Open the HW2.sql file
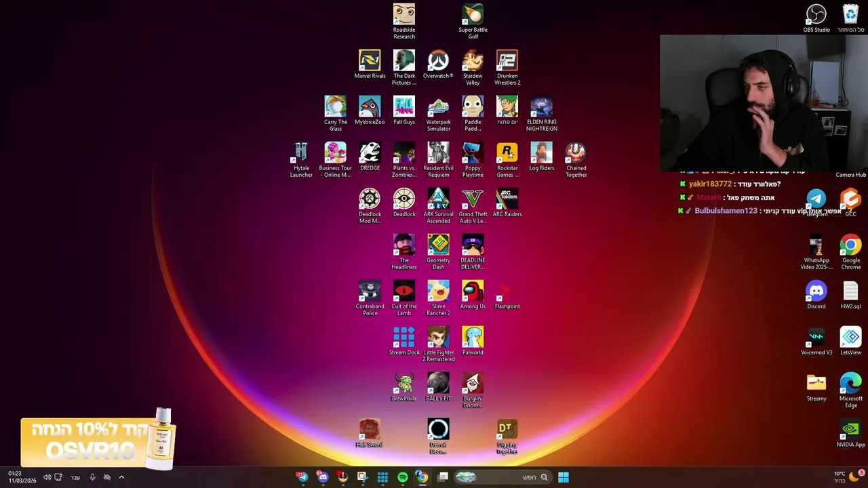The height and width of the screenshot is (488, 868). 850,295
